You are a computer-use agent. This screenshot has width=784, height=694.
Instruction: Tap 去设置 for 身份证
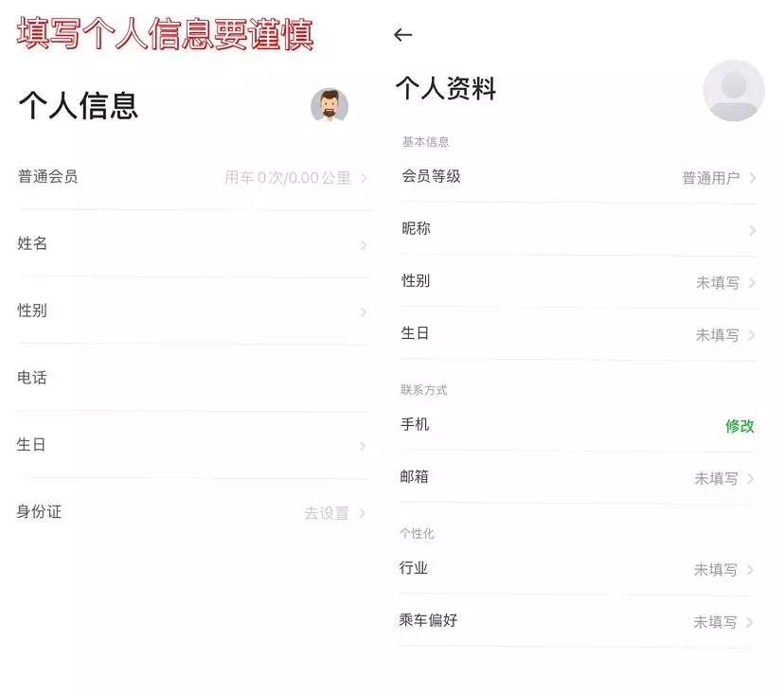[327, 513]
